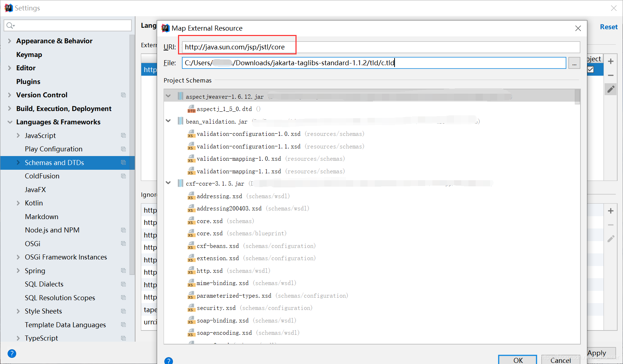The image size is (623, 364).
Task: Click into the File path input field
Action: pyautogui.click(x=374, y=63)
